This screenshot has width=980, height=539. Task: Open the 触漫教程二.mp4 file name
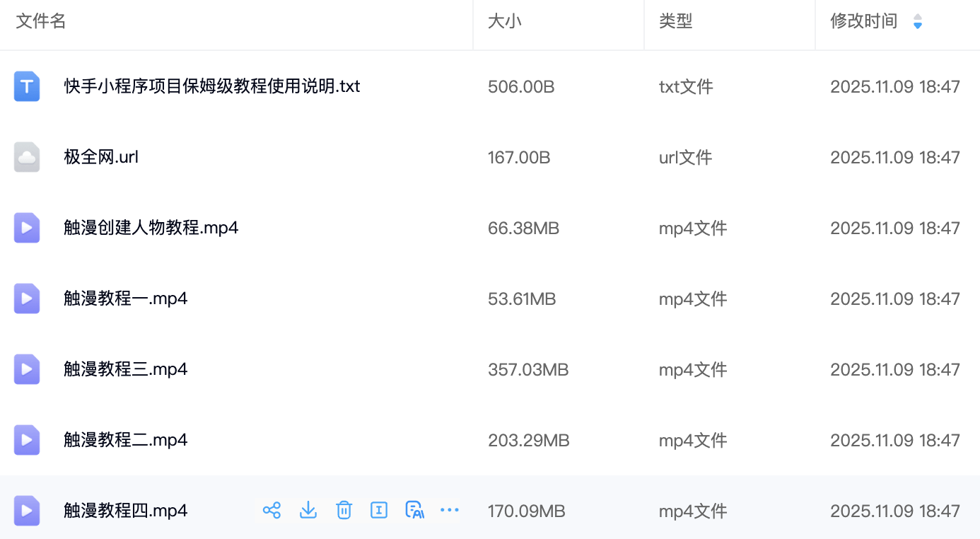tap(126, 440)
